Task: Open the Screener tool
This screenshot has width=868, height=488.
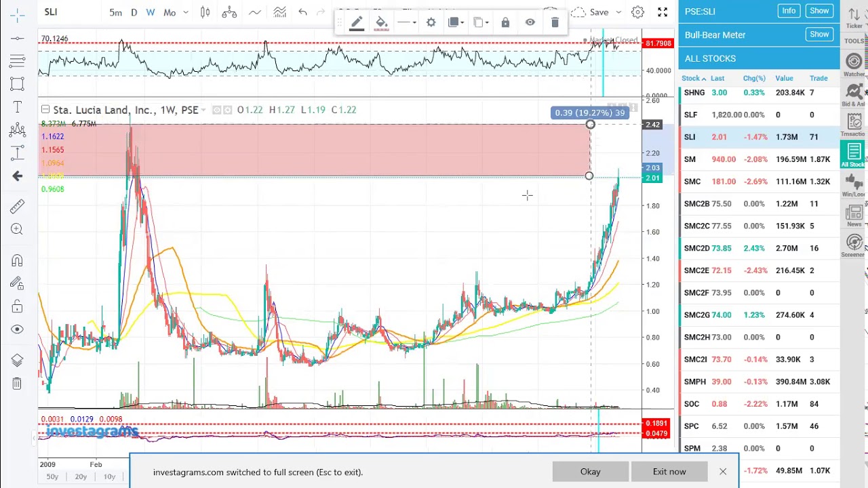Action: 854,245
